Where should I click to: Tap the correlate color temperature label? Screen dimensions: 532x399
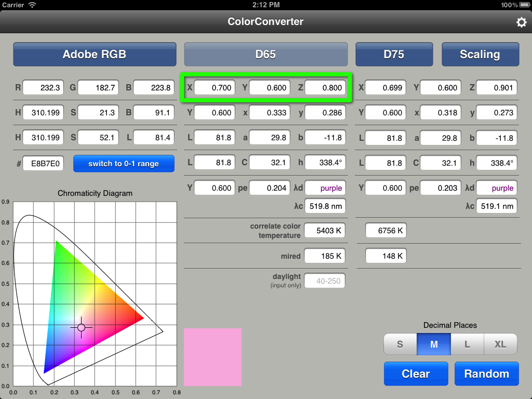click(275, 231)
